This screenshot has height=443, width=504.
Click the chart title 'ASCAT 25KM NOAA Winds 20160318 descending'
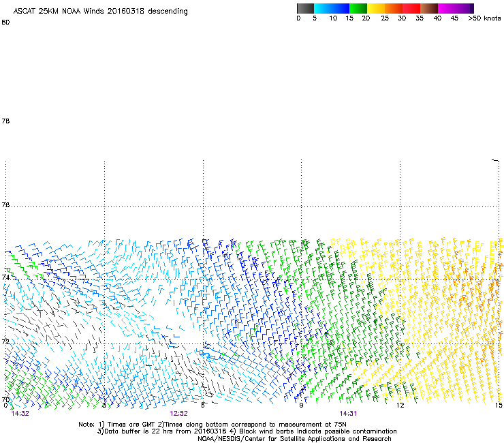[100, 12]
